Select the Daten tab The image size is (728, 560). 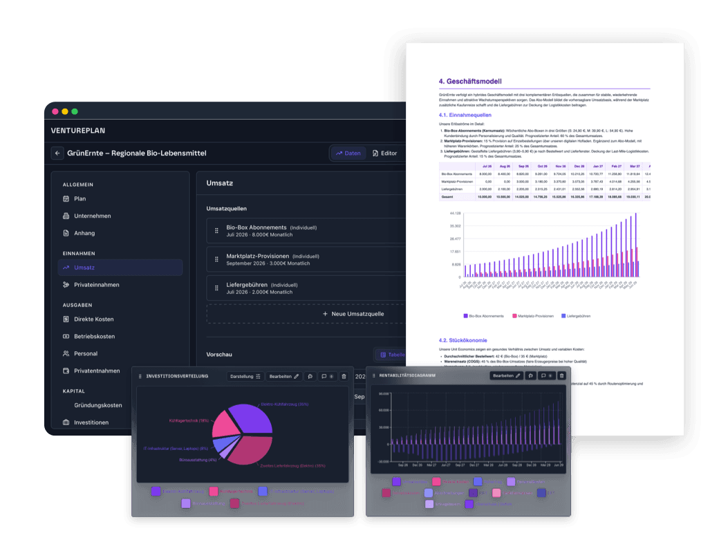click(x=348, y=153)
